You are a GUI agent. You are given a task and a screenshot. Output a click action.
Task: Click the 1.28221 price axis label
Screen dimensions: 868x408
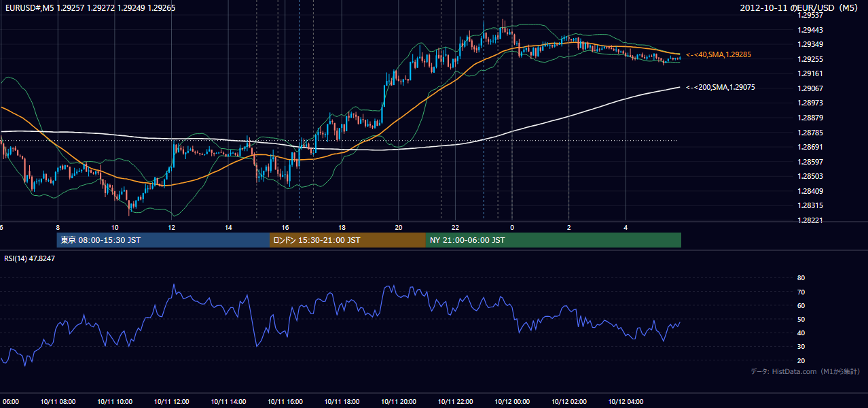pyautogui.click(x=809, y=220)
